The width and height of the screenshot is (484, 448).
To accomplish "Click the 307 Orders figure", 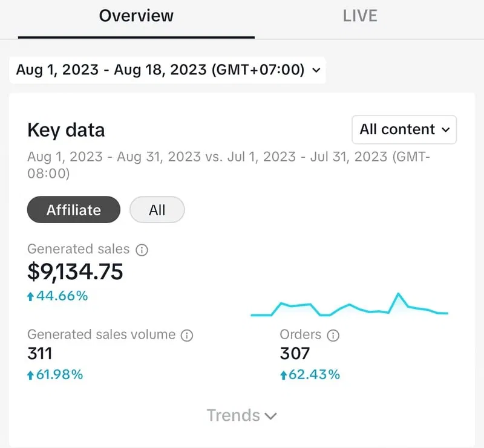I will tap(295, 354).
